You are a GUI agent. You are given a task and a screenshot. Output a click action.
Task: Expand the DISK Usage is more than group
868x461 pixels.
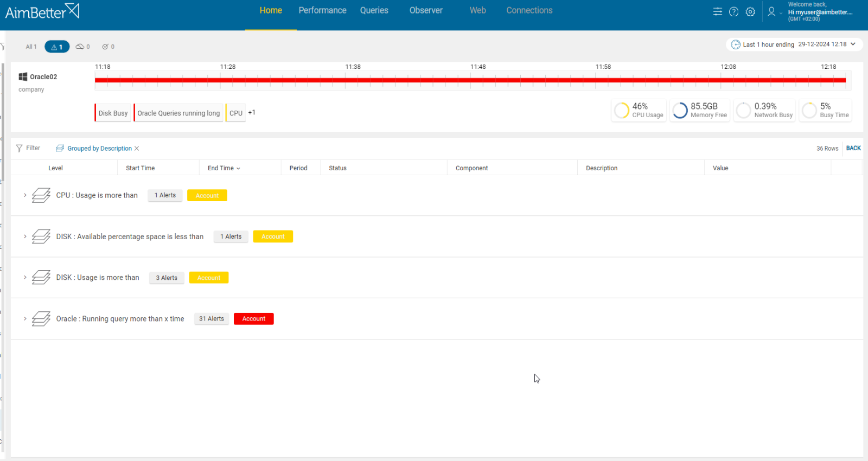pyautogui.click(x=25, y=277)
